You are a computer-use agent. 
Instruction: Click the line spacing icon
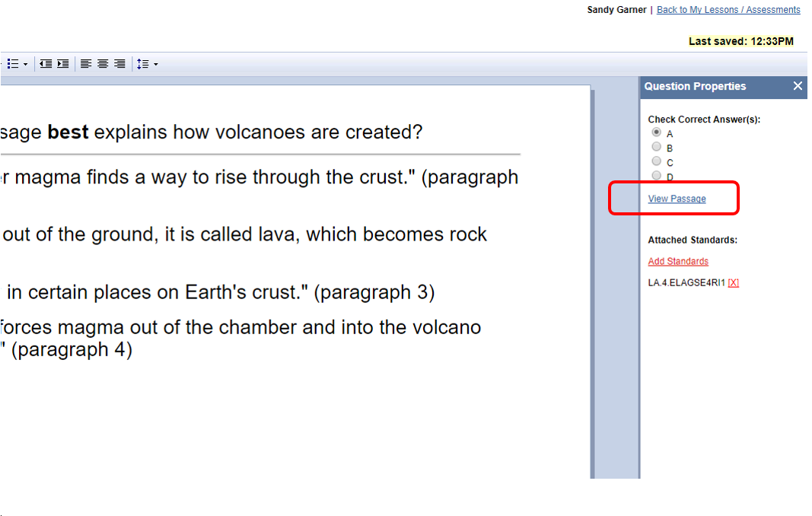tap(142, 64)
